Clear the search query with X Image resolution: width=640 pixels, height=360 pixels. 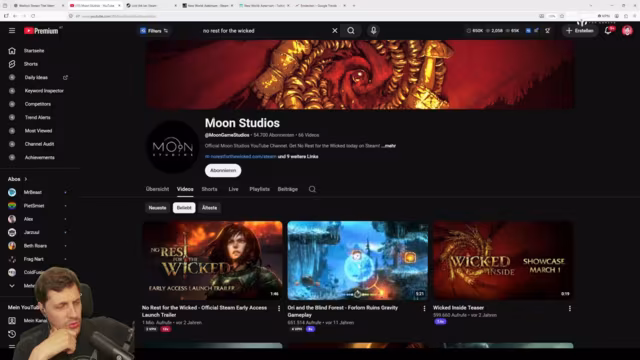pyautogui.click(x=335, y=31)
